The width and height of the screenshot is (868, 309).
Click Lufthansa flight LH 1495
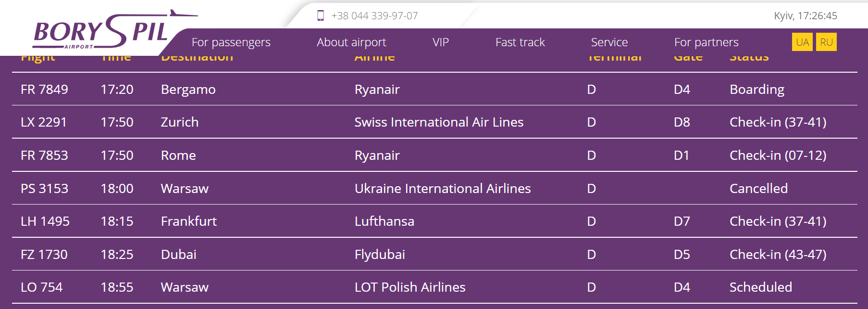45,221
